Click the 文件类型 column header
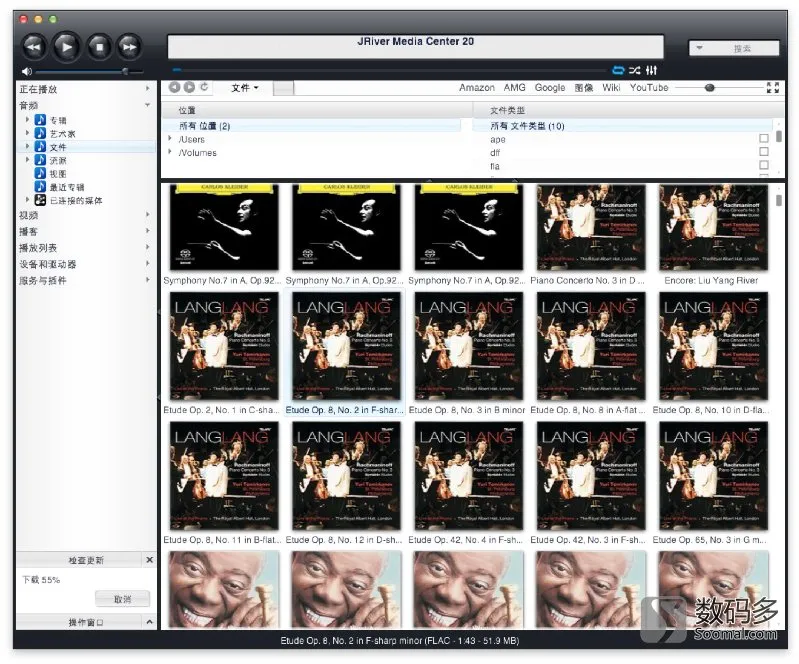799x664 pixels. [x=628, y=110]
